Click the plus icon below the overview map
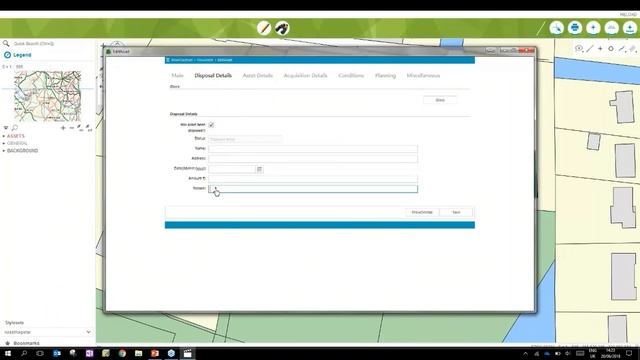The image size is (640, 360). point(63,128)
